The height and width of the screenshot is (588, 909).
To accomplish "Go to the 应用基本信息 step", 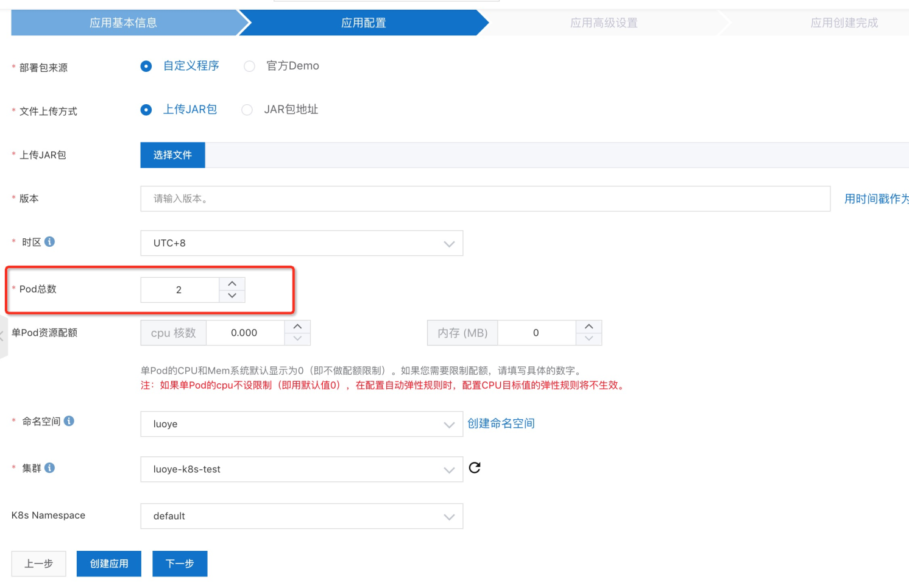I will [x=124, y=23].
